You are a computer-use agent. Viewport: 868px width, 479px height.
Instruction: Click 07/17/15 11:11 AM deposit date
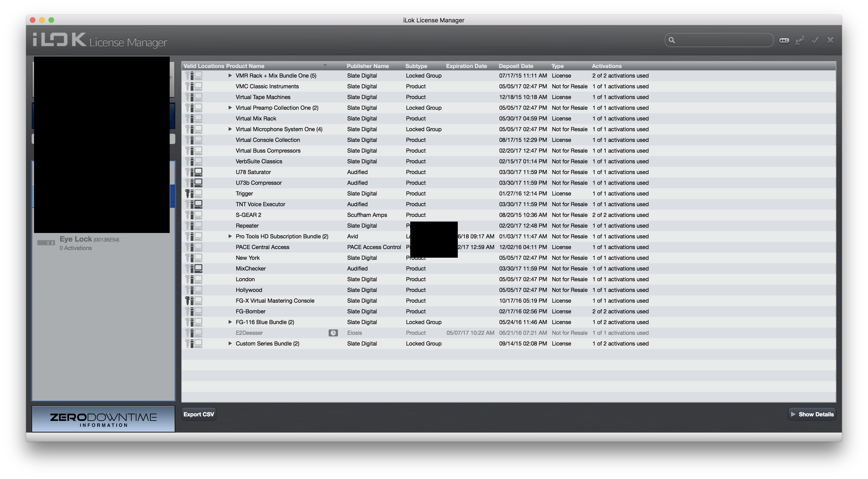click(523, 76)
